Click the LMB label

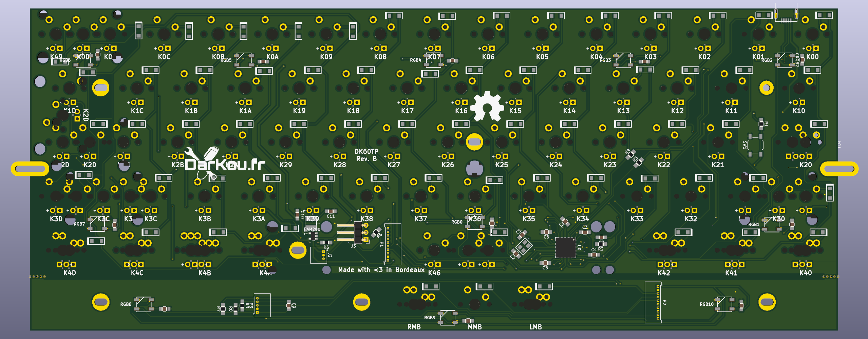(535, 327)
